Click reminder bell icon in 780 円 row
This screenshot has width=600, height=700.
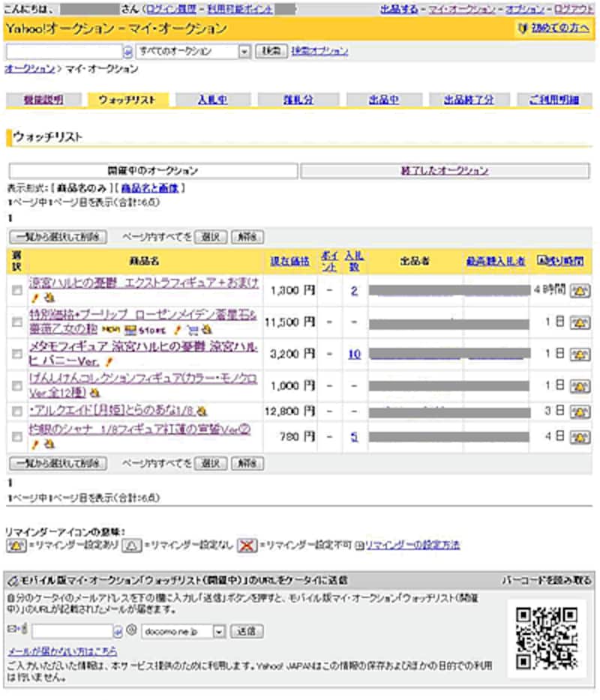click(580, 437)
